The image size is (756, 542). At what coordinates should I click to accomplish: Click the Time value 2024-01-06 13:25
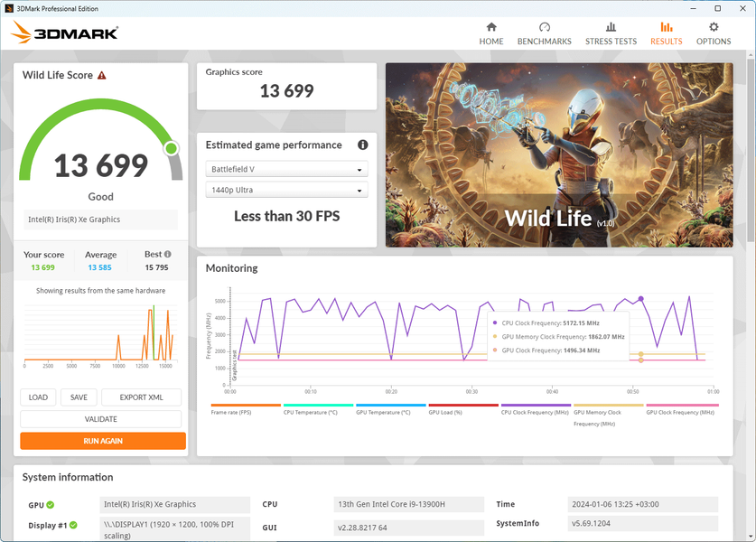pyautogui.click(x=643, y=504)
